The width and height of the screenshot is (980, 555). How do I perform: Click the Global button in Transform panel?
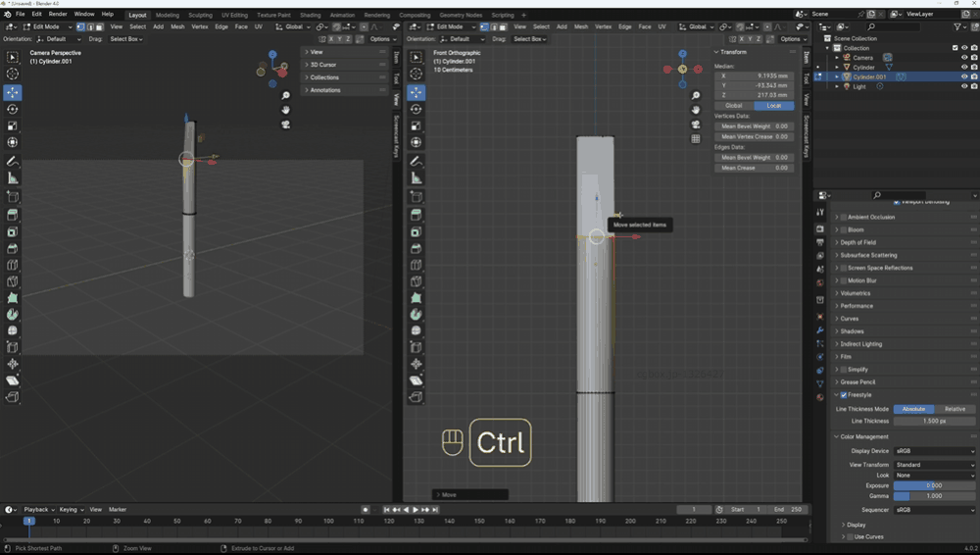[733, 106]
